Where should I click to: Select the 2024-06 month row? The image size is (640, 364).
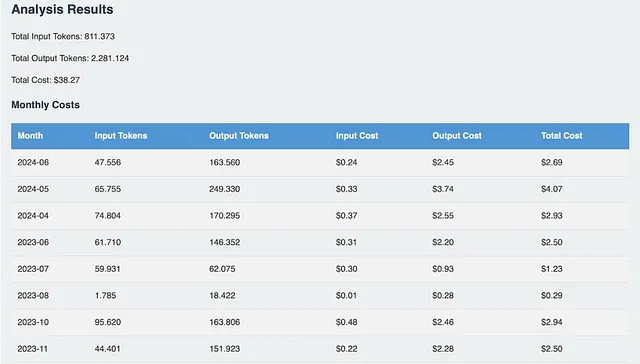[320, 162]
